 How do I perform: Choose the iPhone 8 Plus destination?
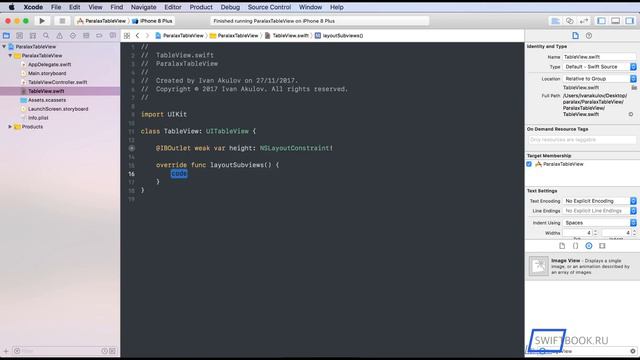(x=153, y=21)
